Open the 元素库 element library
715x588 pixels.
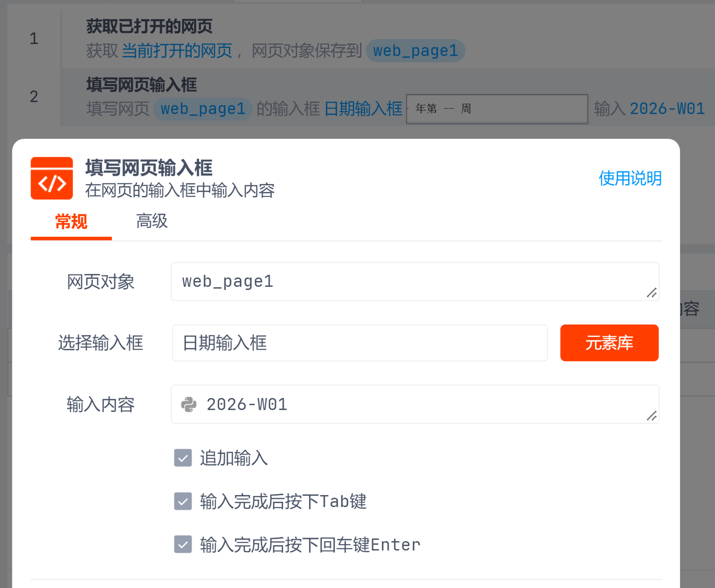609,343
